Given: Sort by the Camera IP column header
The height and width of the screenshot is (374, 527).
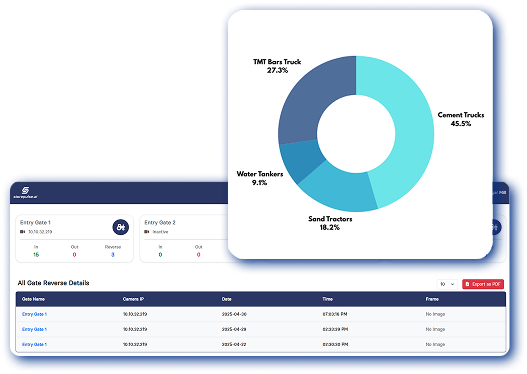Looking at the screenshot, I should pyautogui.click(x=133, y=299).
